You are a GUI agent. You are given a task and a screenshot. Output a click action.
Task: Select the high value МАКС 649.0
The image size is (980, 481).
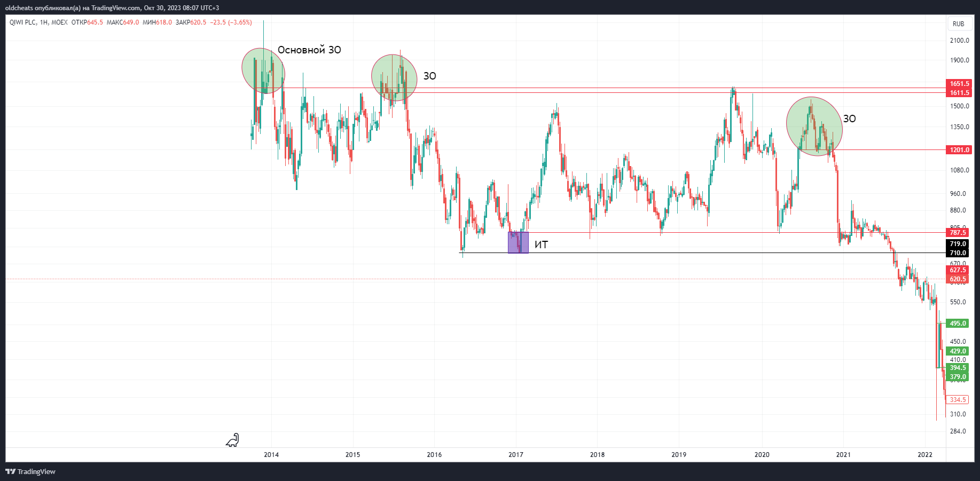(123, 22)
